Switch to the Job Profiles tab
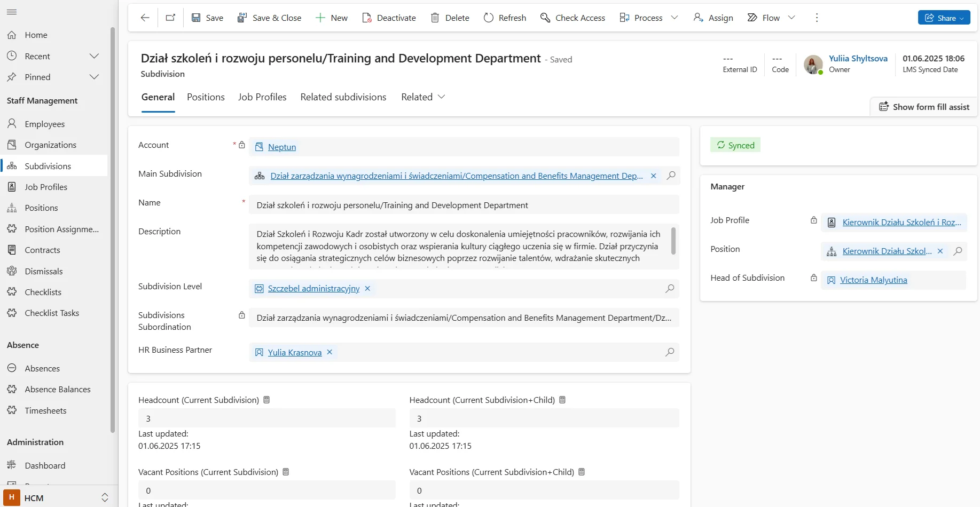Viewport: 980px width, 507px height. [262, 97]
